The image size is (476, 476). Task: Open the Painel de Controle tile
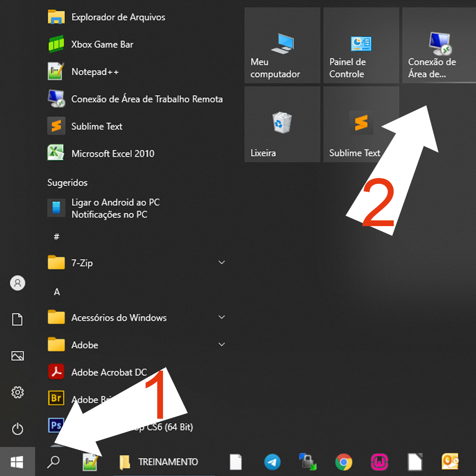pos(361,45)
